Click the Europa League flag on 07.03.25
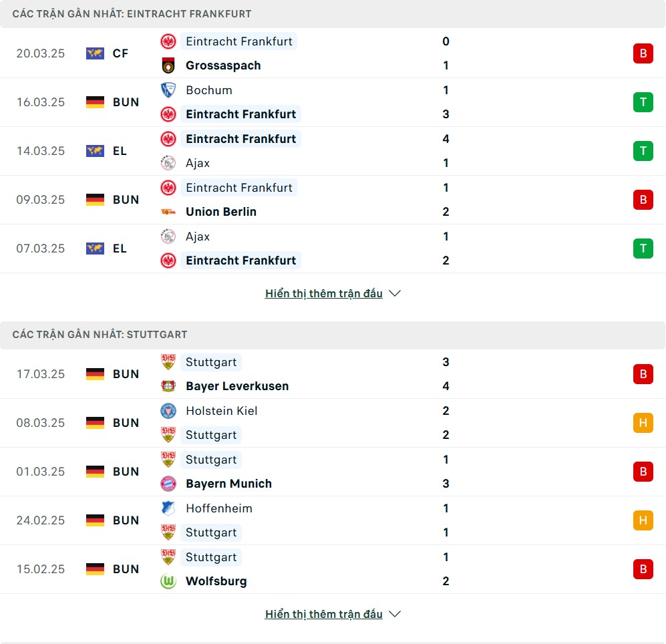The width and height of the screenshot is (666, 644). click(95, 249)
